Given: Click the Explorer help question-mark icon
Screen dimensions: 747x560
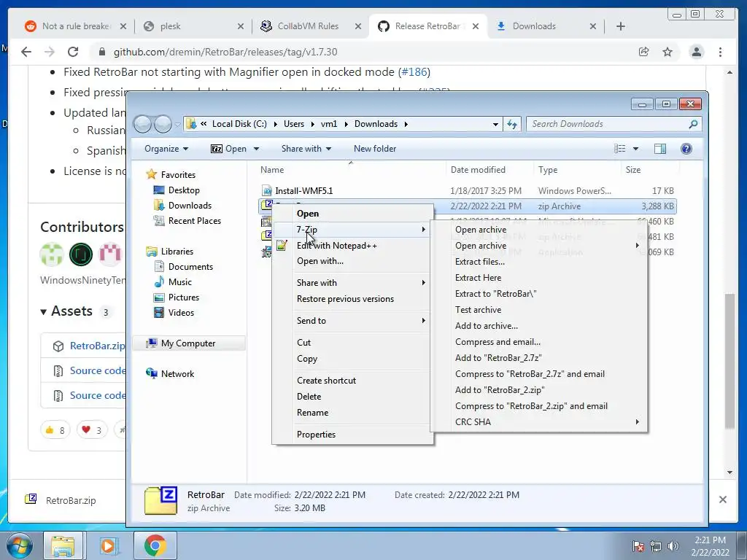Looking at the screenshot, I should 686,149.
